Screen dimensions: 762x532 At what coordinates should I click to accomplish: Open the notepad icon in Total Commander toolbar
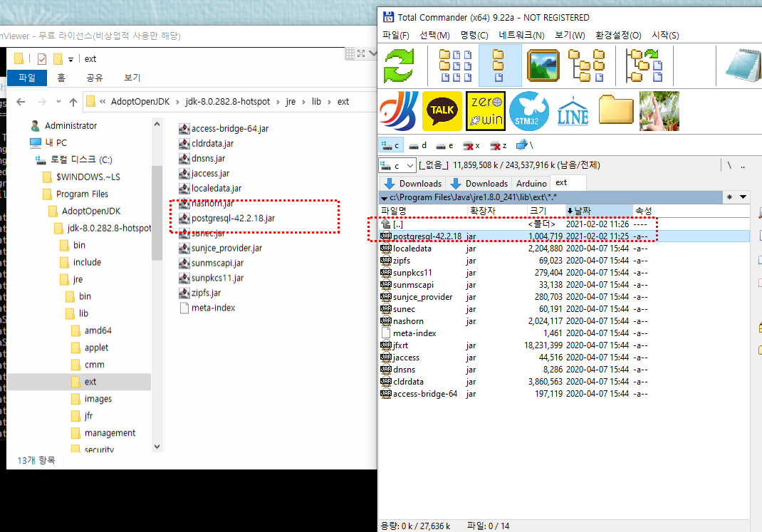coord(743,66)
